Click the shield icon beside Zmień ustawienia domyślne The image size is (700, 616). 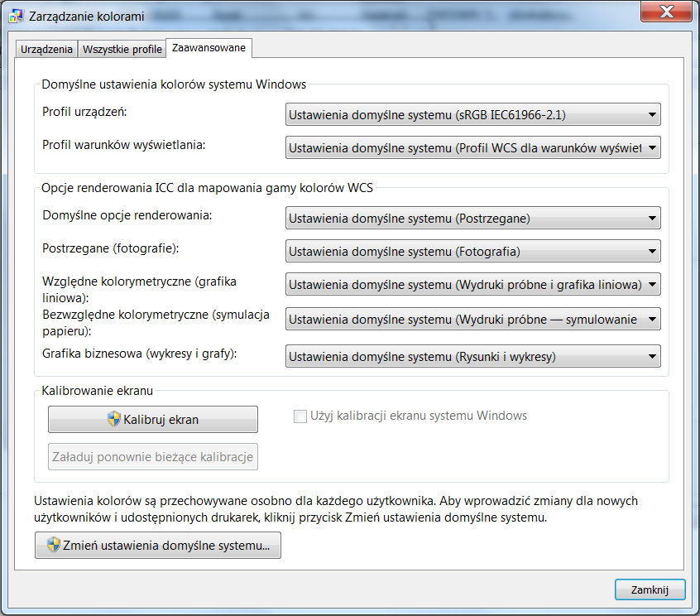pos(54,545)
